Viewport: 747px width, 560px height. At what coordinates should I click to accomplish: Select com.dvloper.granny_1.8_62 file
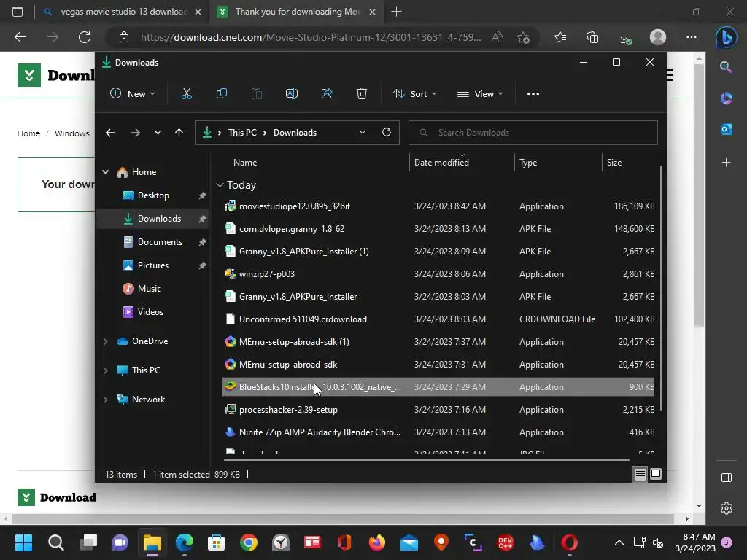[x=438, y=228]
